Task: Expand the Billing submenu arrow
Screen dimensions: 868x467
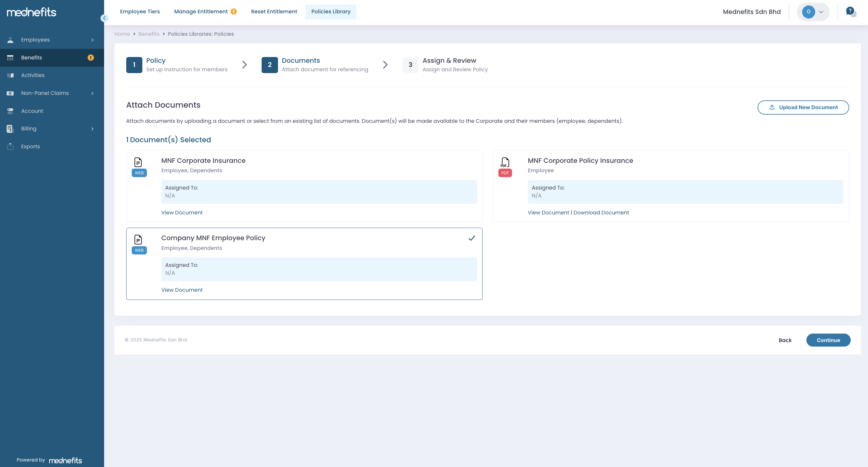Action: (92, 129)
